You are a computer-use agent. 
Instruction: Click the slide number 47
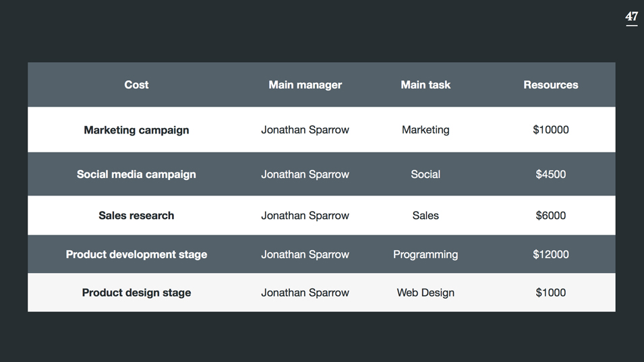[x=631, y=17]
